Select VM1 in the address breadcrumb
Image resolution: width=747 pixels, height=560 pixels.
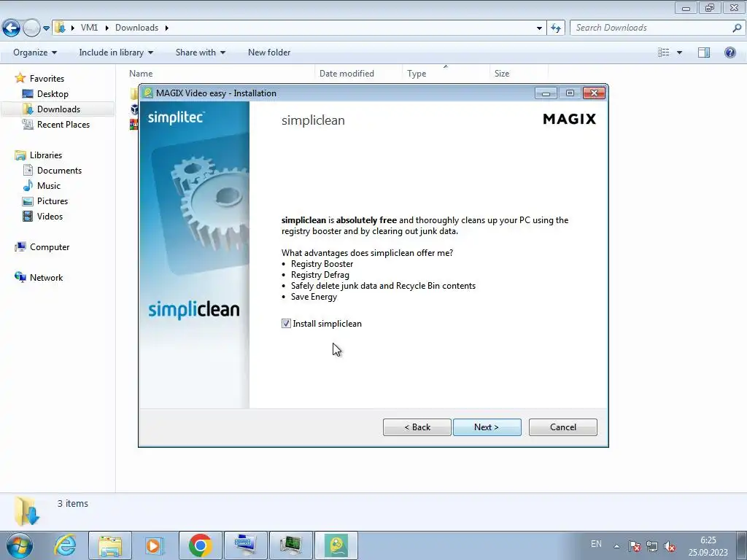[x=89, y=28]
